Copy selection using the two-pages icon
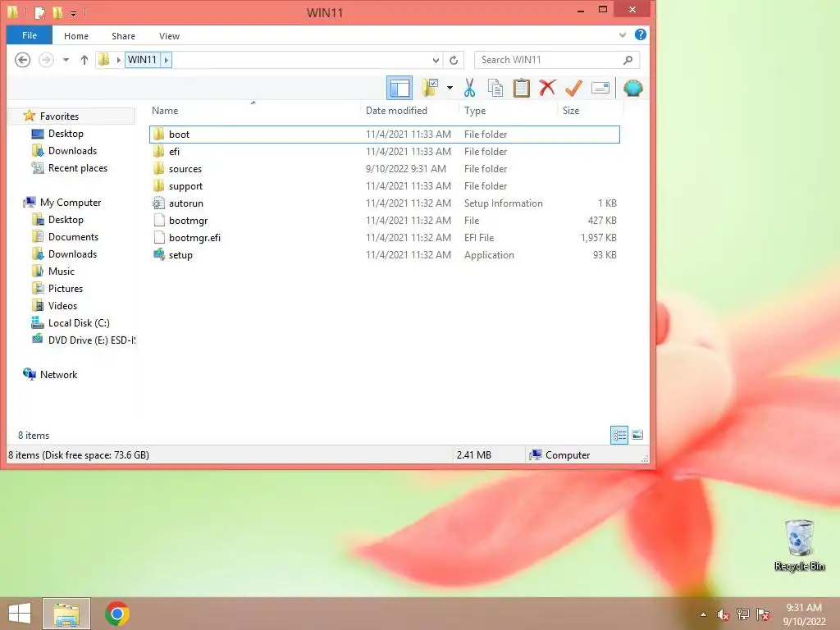Image resolution: width=840 pixels, height=630 pixels. [x=495, y=88]
